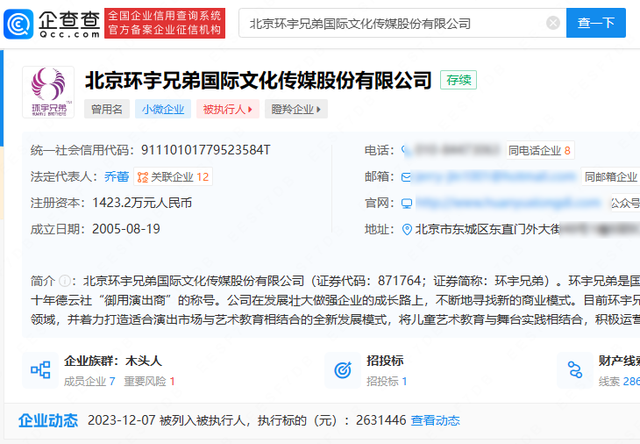The image size is (640, 444).
Task: Clear the search box with X icon
Action: [x=553, y=23]
